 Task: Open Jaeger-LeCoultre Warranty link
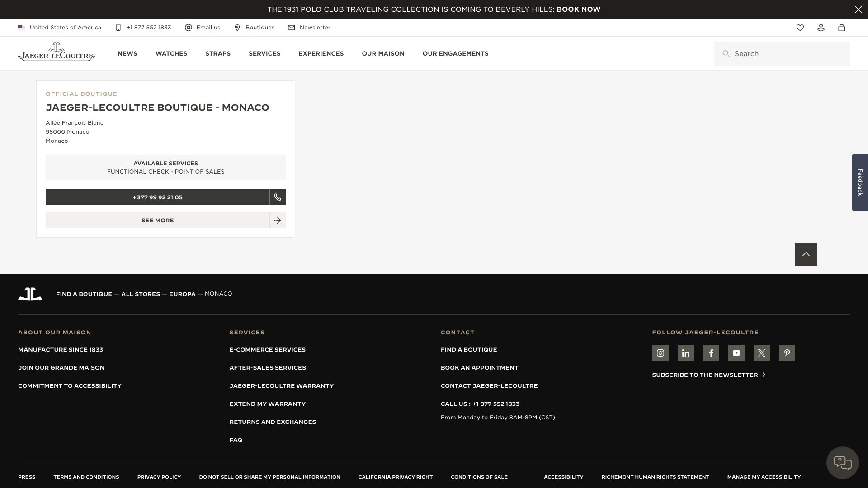point(282,386)
